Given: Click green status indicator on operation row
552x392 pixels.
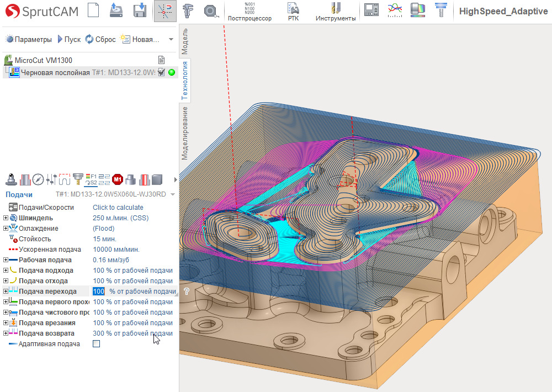Looking at the screenshot, I should tap(172, 72).
